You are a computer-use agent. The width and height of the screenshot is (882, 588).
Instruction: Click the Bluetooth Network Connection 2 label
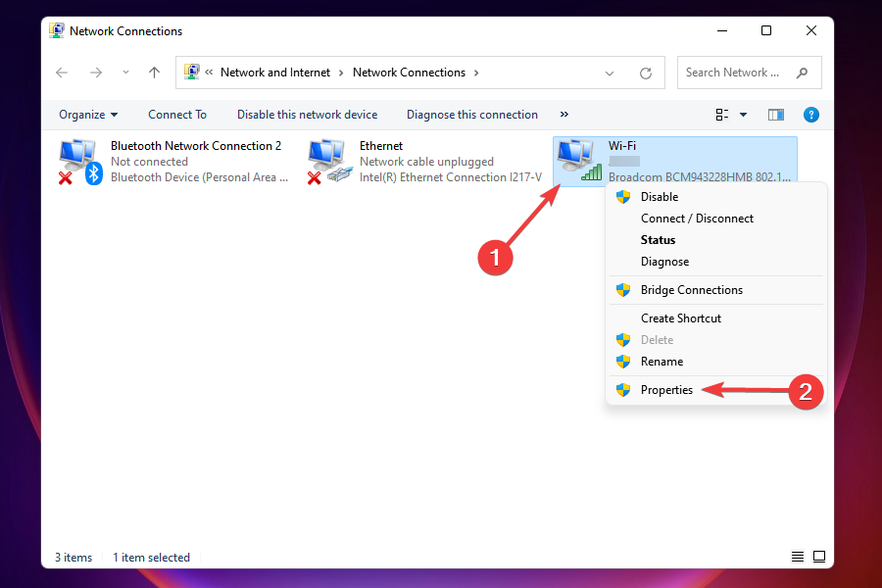click(196, 146)
